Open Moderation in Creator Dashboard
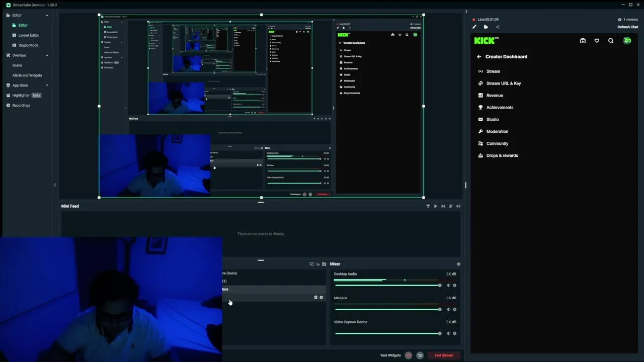644x362 pixels. (x=493, y=132)
